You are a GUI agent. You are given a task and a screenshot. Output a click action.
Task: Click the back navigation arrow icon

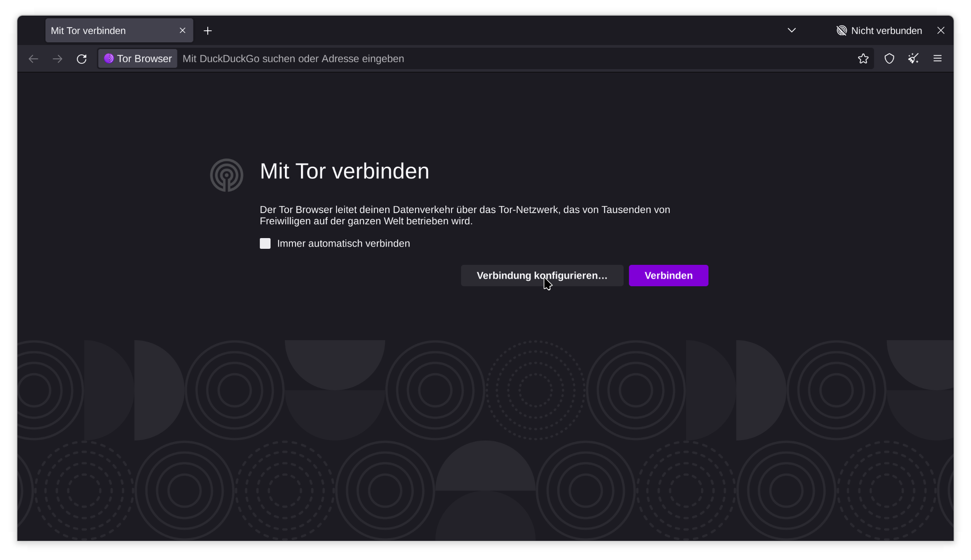tap(33, 59)
